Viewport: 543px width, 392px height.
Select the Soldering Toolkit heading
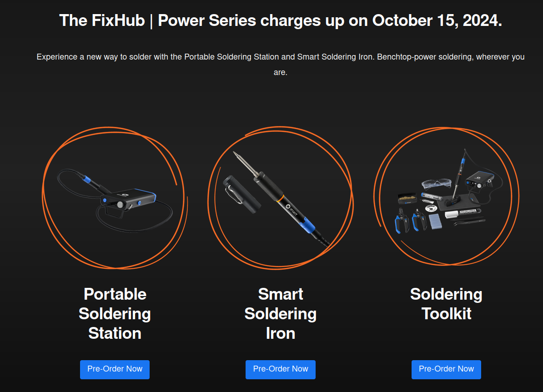point(446,304)
